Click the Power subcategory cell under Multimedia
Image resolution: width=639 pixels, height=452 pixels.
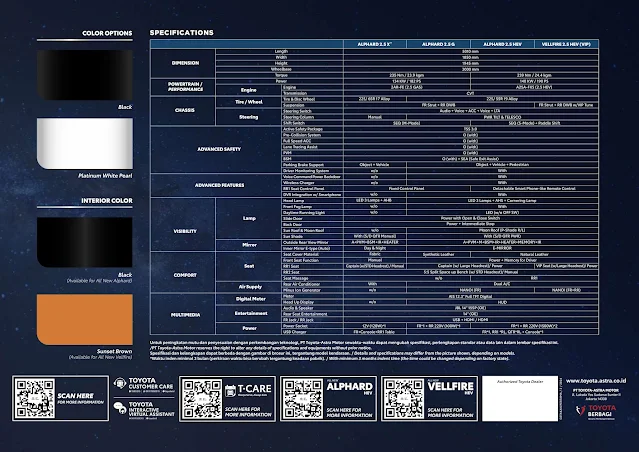(249, 329)
